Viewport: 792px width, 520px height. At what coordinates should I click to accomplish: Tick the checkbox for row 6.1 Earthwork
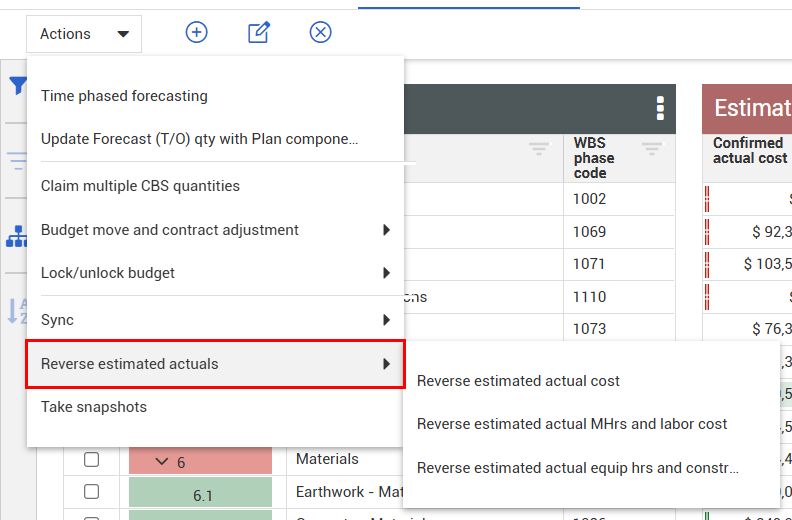tap(91, 492)
